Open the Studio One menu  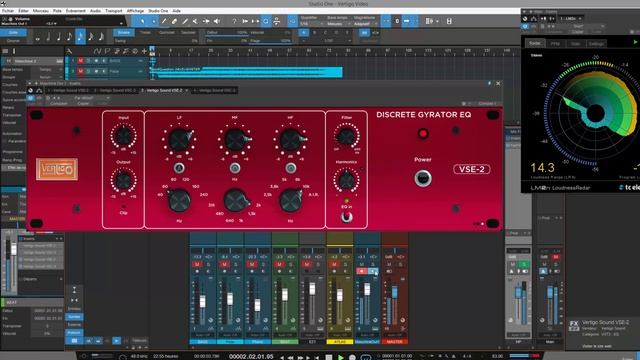[x=158, y=11]
